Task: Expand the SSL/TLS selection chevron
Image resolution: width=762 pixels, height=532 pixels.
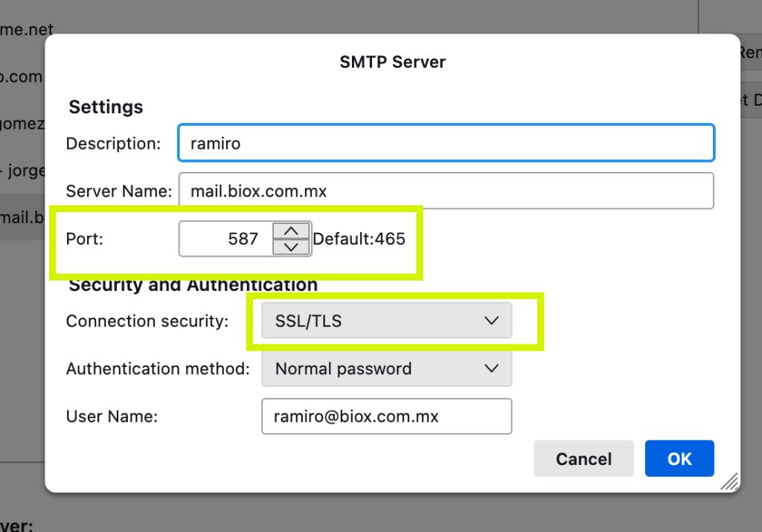Action: point(490,321)
